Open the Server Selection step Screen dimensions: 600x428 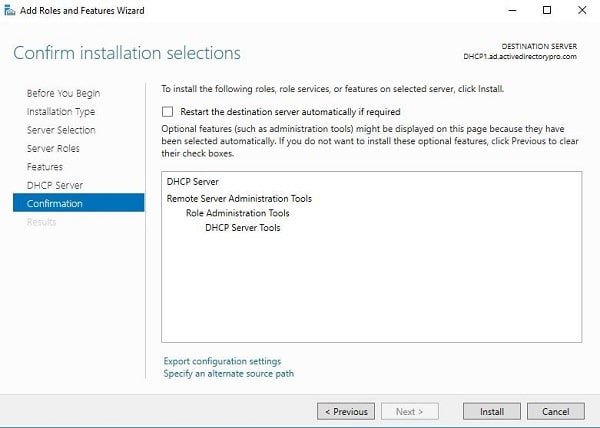tap(61, 130)
